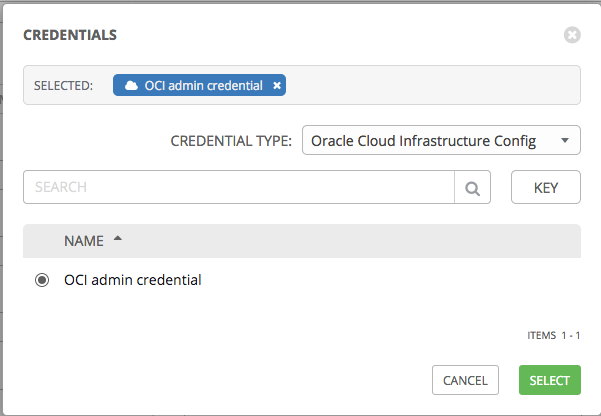
Task: Click the magnifying glass search icon
Action: (x=472, y=187)
